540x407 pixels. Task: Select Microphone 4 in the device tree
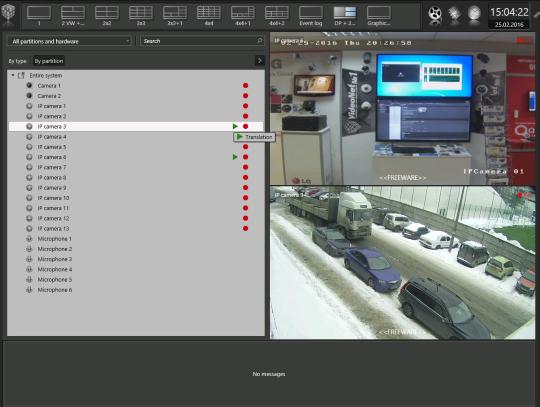pyautogui.click(x=55, y=269)
